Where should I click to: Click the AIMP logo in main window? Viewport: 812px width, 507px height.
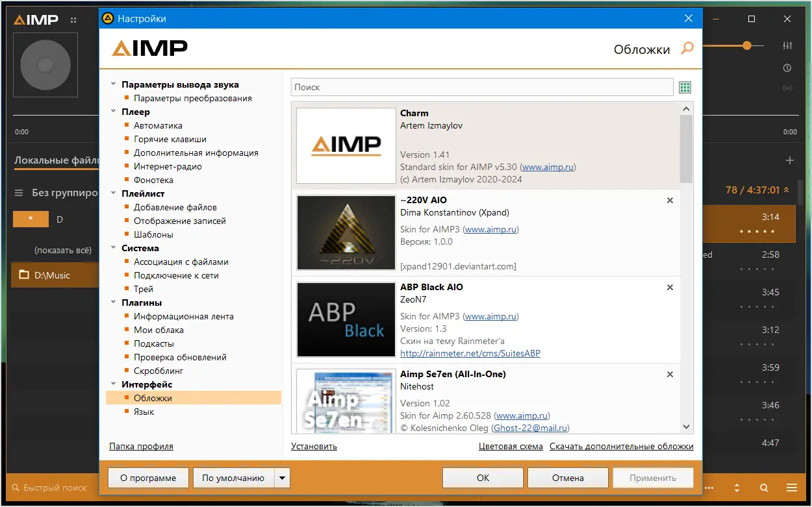36,19
